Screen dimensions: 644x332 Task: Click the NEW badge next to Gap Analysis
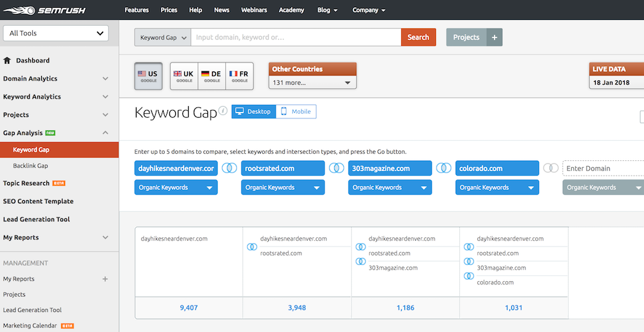tap(50, 133)
